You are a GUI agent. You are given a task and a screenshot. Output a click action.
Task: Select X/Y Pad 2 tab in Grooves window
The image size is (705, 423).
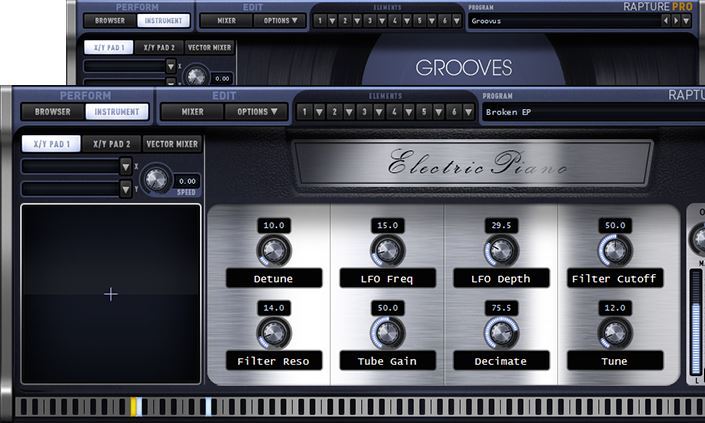(159, 47)
